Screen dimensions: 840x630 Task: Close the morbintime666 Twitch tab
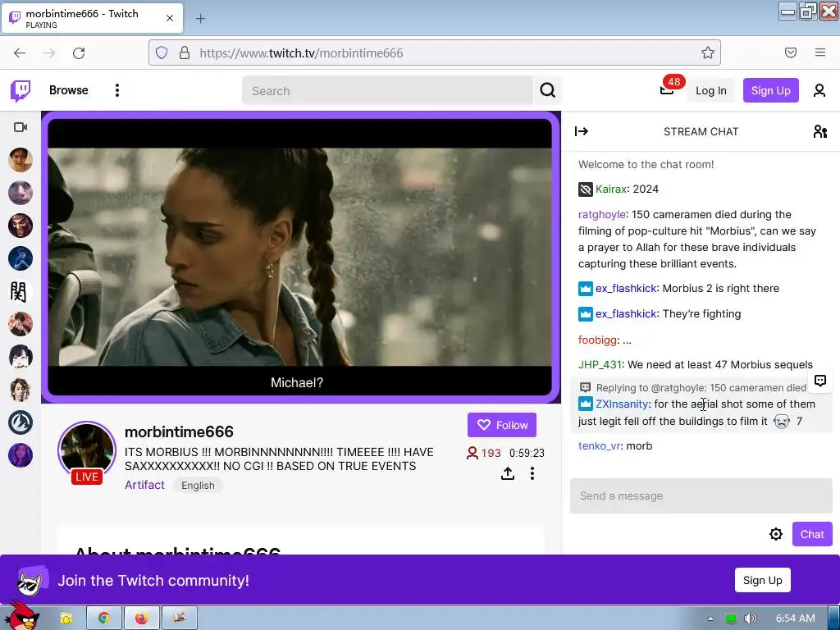click(x=169, y=18)
